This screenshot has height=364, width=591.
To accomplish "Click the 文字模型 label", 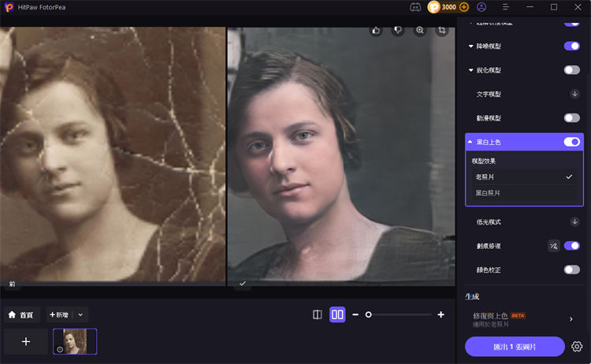I will (x=489, y=94).
